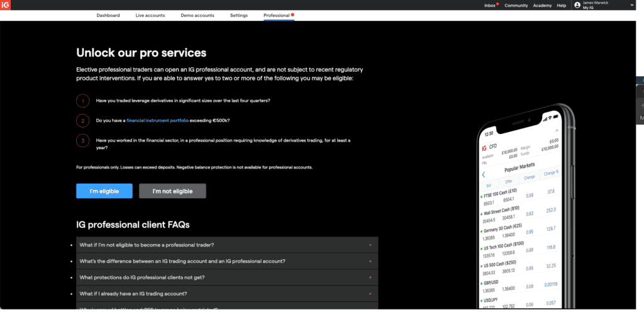
Task: Click plus icon on 'not eligible' FAQ row
Action: [370, 245]
